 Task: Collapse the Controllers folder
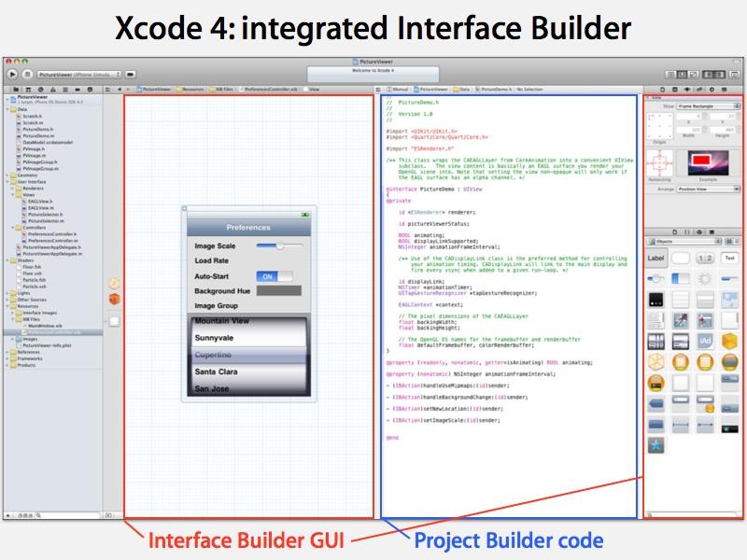click(13, 228)
